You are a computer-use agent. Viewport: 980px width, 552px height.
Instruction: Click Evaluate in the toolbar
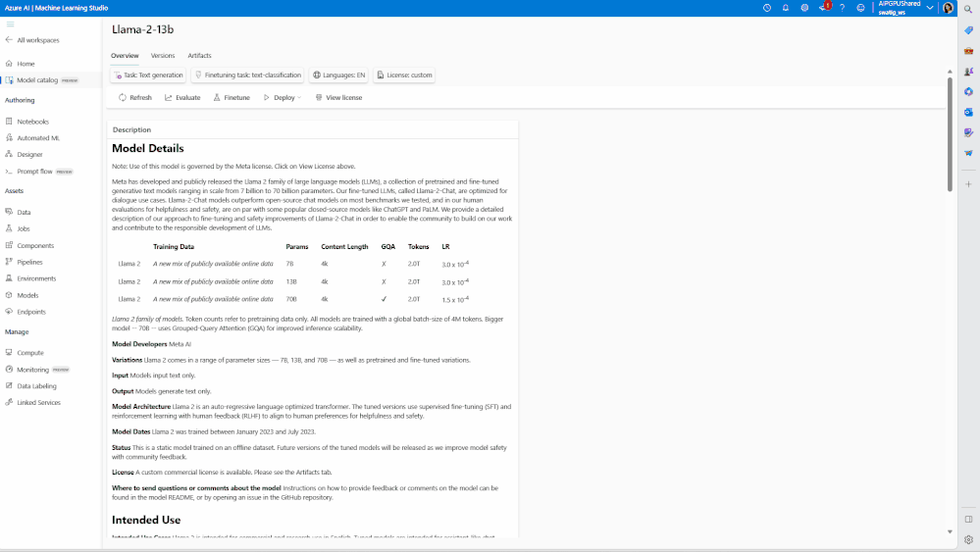click(182, 97)
